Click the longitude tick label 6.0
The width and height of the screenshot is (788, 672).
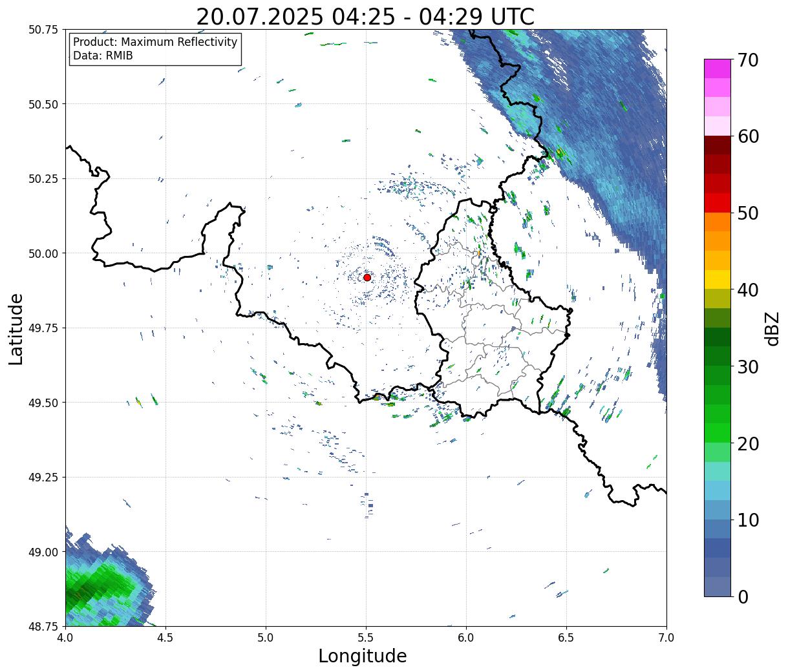point(466,637)
